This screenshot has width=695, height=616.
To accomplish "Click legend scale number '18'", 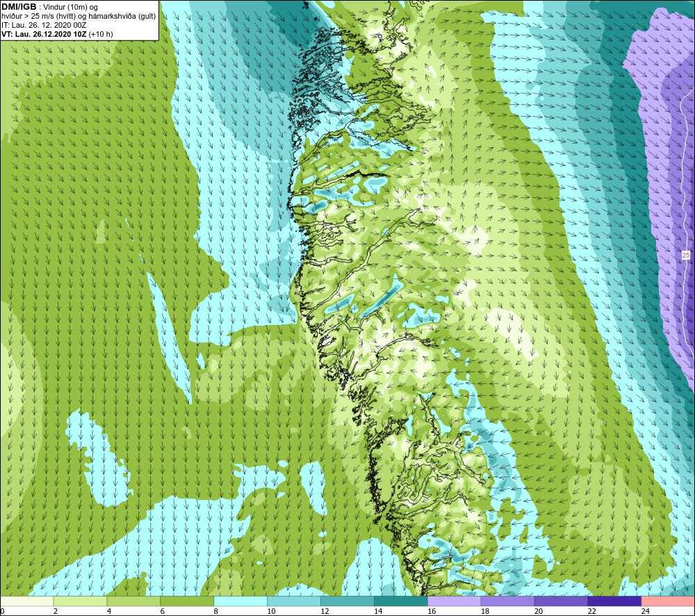I will click(x=485, y=611).
